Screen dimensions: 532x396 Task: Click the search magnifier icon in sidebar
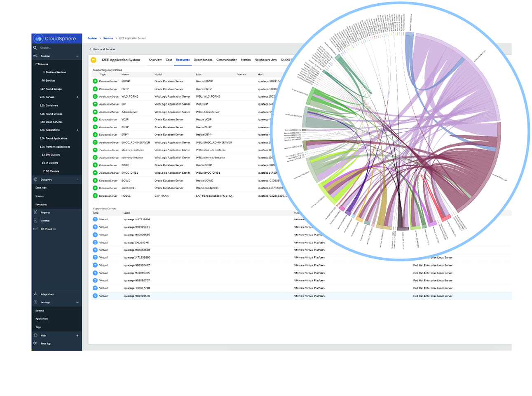[35, 48]
